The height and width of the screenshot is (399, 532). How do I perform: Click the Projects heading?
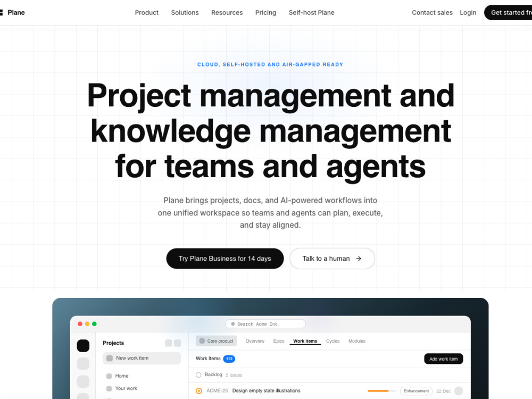pos(113,343)
